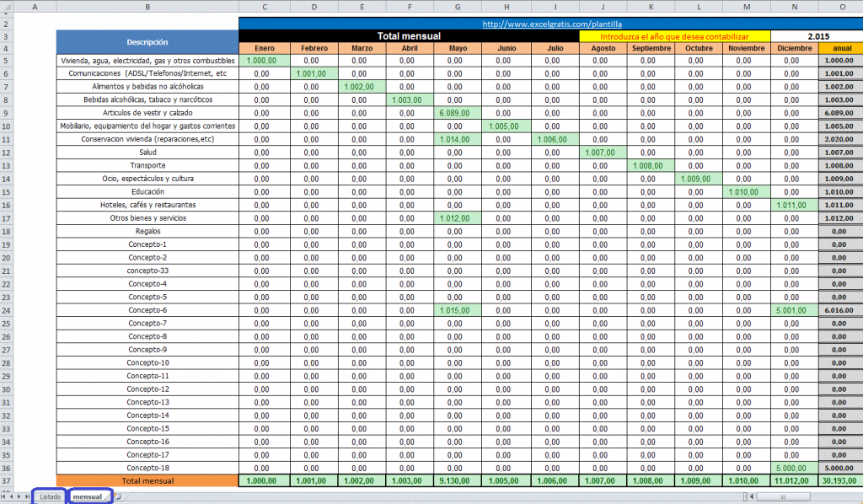Select row 24 header
863x504 pixels.
tap(6, 310)
